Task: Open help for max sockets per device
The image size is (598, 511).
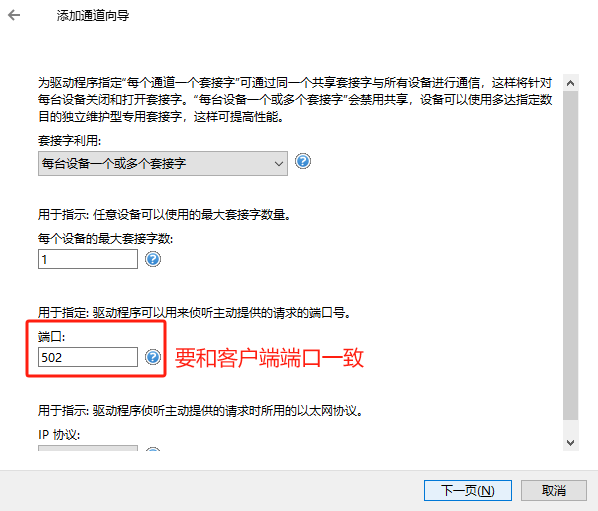Action: pyautogui.click(x=153, y=259)
